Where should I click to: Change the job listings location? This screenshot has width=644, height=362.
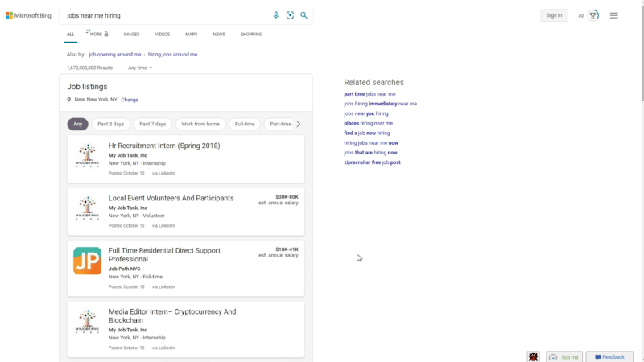[x=130, y=100]
